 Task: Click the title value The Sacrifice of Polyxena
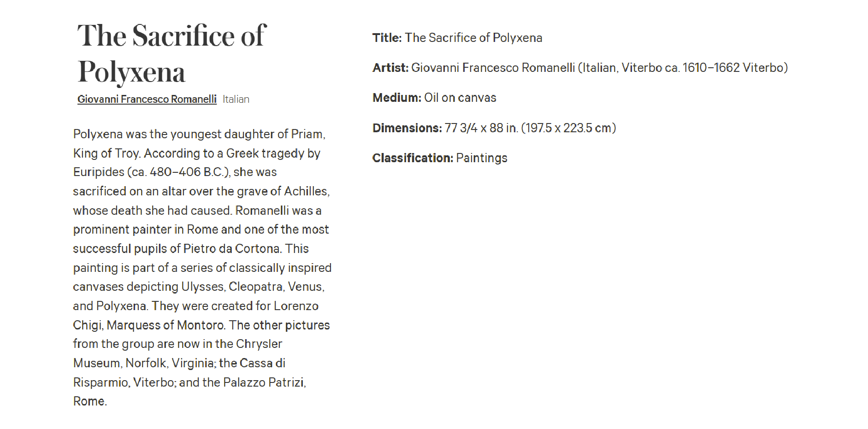tap(473, 38)
